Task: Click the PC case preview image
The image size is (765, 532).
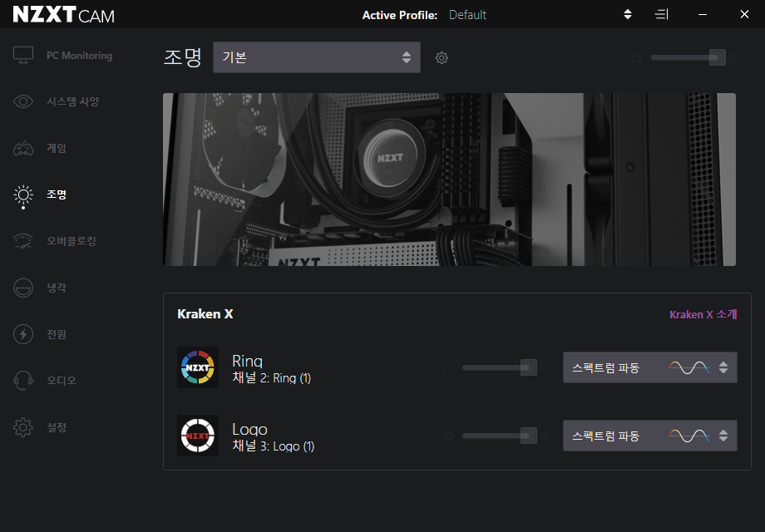Action: click(x=449, y=180)
